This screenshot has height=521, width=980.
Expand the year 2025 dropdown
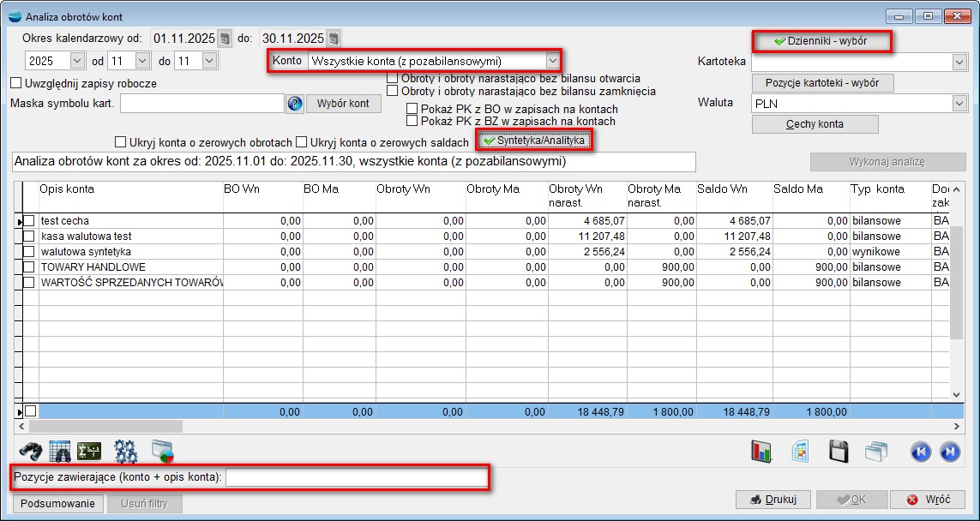pyautogui.click(x=76, y=61)
